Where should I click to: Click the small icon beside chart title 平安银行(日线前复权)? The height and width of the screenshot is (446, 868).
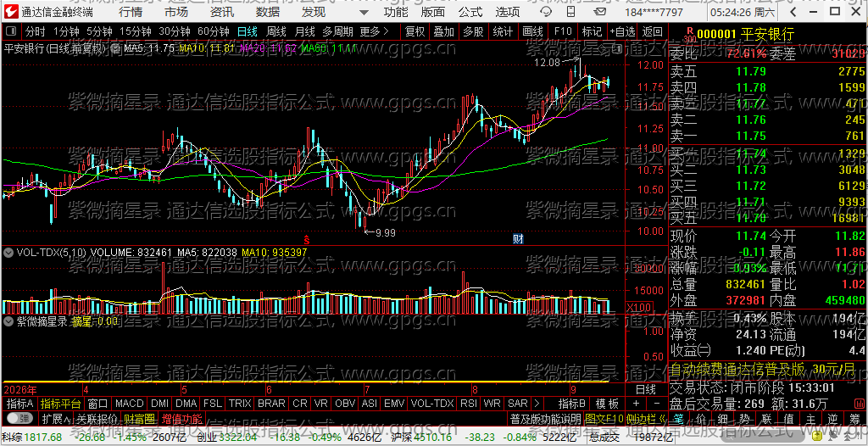tap(114, 49)
